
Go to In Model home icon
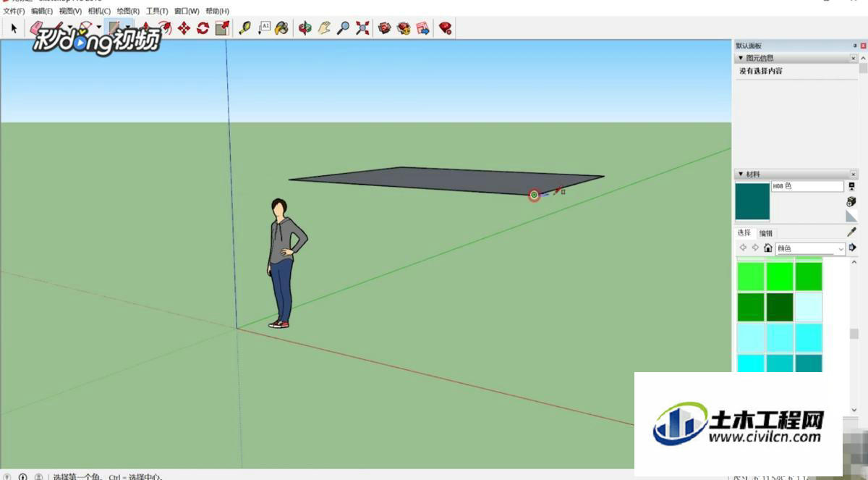767,248
